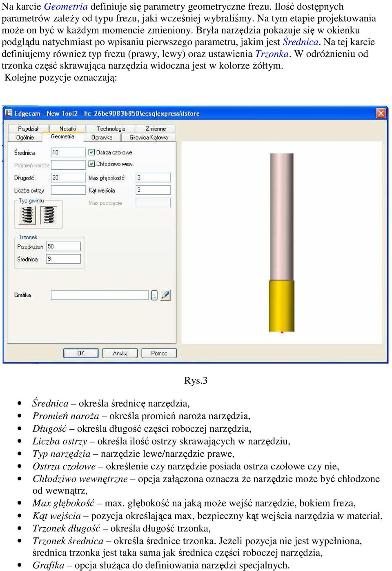Click the Trzonek Średnica field showing 9
The width and height of the screenshot is (392, 571).
63,259
